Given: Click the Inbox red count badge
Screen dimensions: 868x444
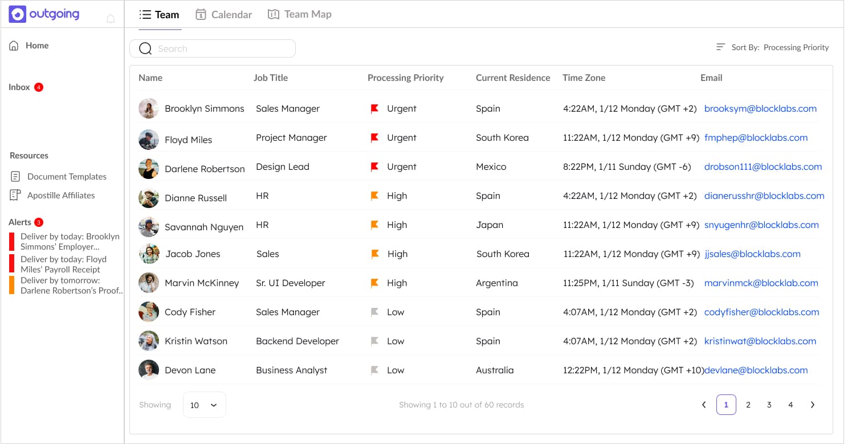Looking at the screenshot, I should 39,87.
